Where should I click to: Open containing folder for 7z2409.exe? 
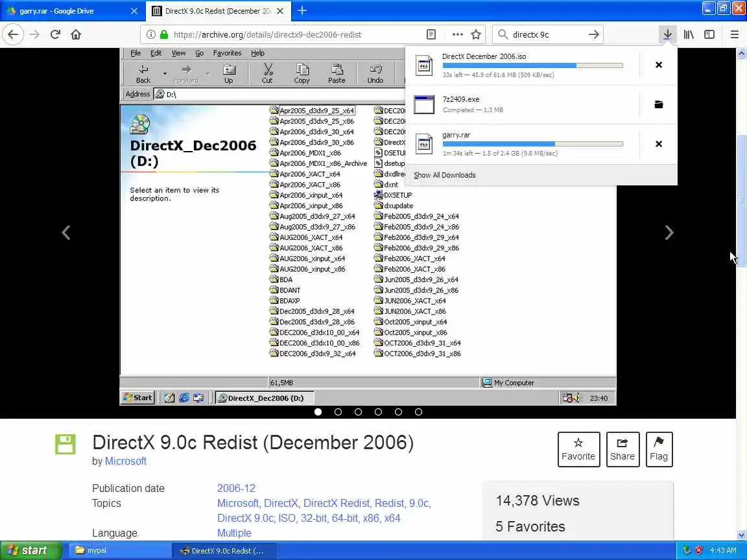point(658,104)
